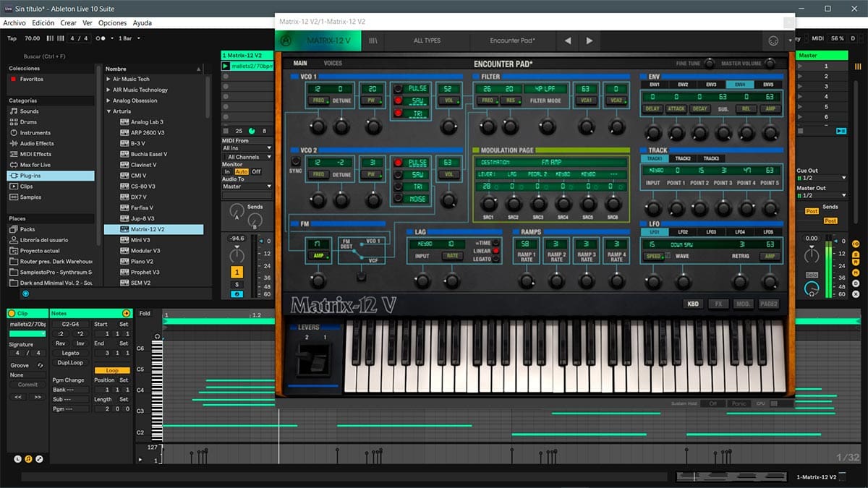This screenshot has width=868, height=488.
Task: Click the headphone preview icon in piano roll
Action: click(158, 336)
